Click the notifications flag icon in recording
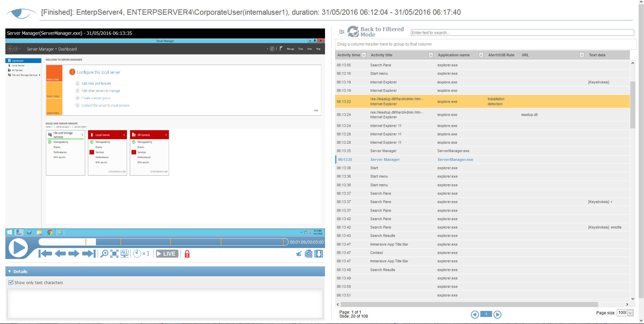Screen dimensions: 644x324 point(281,49)
